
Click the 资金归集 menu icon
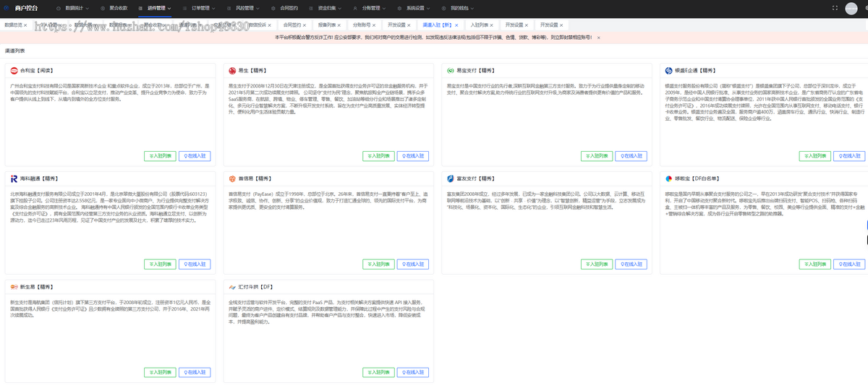[312, 8]
